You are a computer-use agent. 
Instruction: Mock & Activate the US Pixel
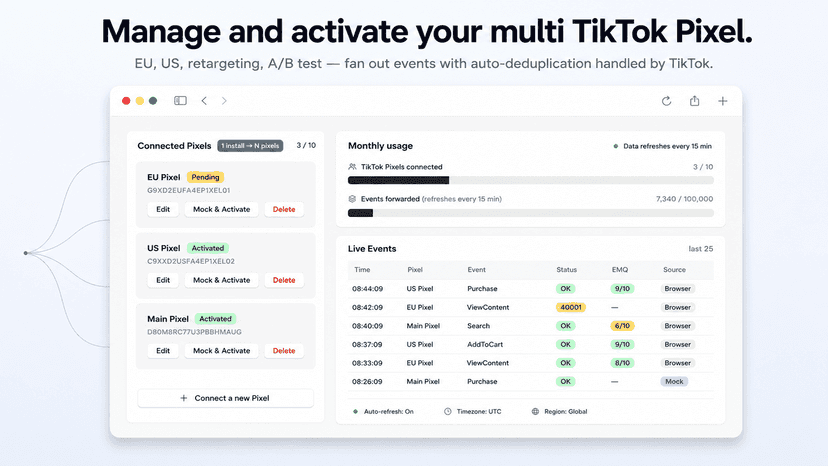coord(221,280)
